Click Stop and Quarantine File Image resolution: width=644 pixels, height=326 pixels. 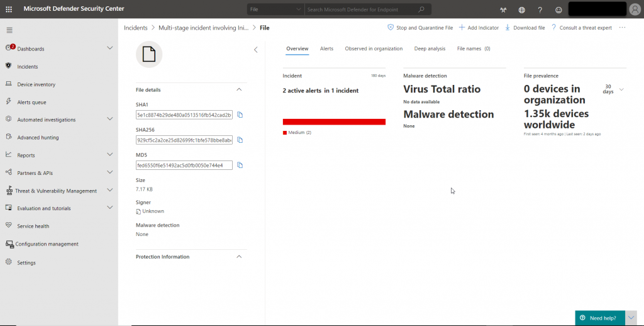[420, 28]
